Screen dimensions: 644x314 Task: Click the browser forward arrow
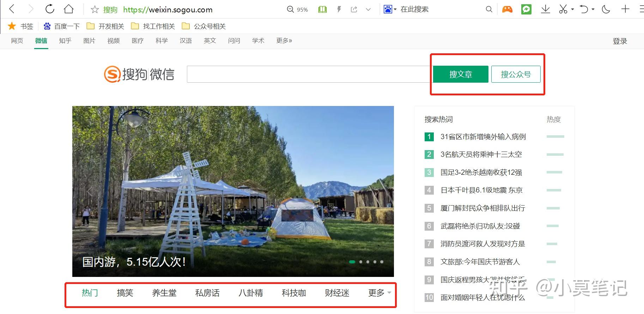31,9
